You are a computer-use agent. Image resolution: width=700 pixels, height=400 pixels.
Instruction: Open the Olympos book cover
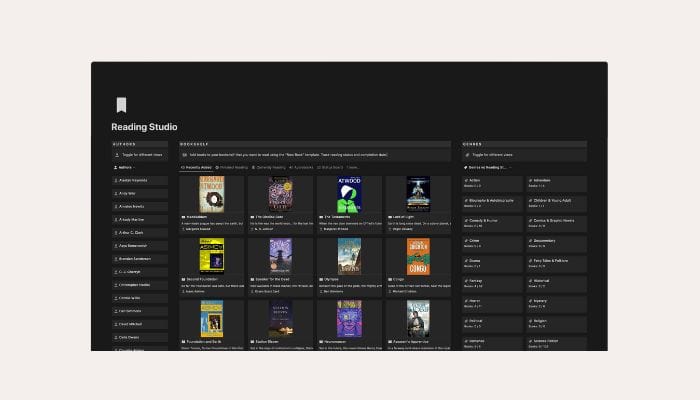[349, 256]
